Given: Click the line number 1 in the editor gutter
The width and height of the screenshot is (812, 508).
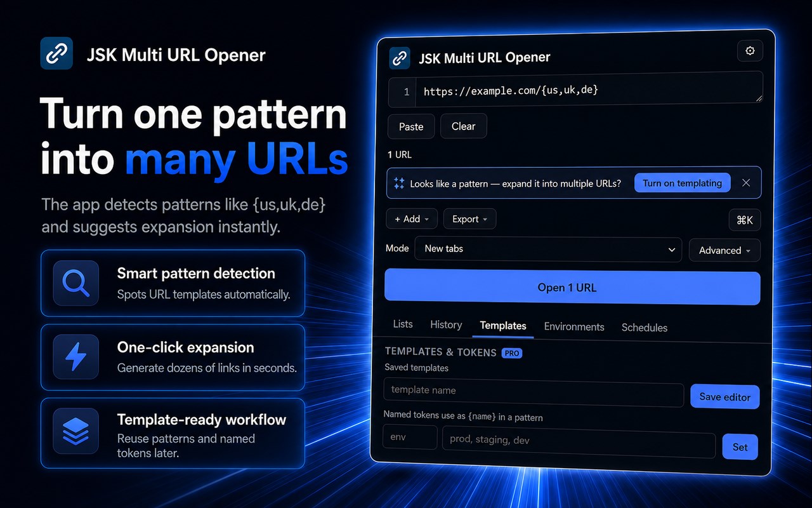Looking at the screenshot, I should (x=406, y=92).
